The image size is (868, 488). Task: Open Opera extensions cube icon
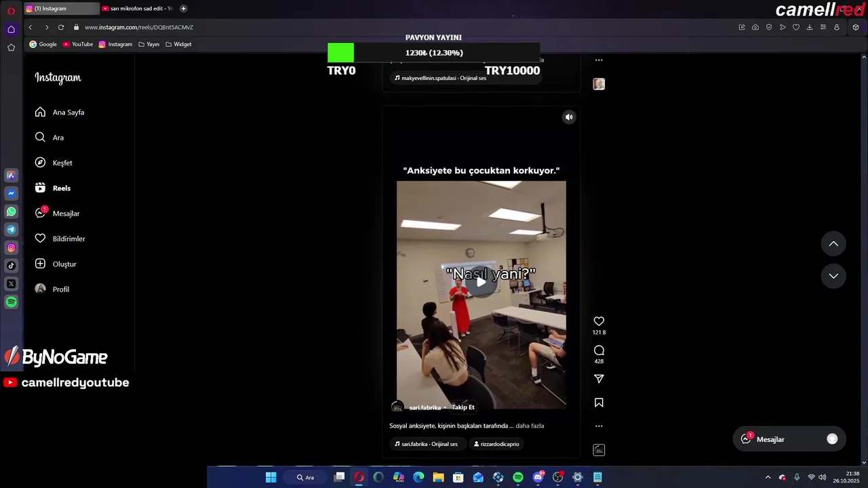(856, 27)
